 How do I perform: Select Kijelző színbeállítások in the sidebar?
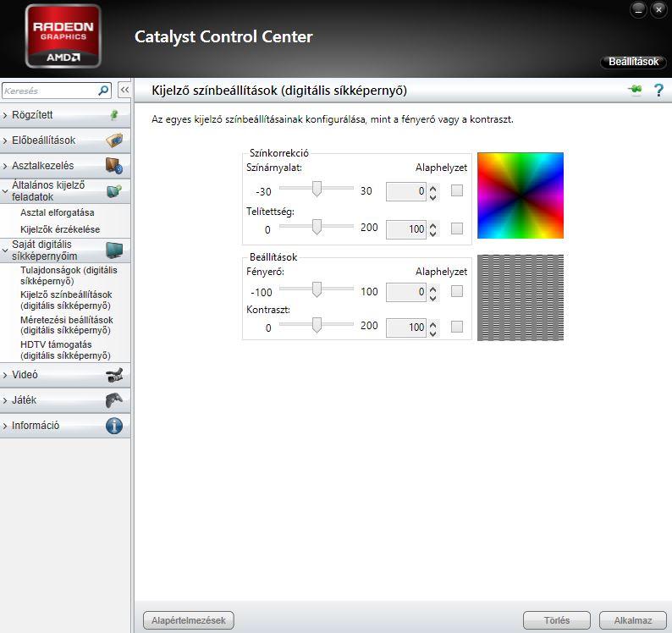(x=66, y=300)
